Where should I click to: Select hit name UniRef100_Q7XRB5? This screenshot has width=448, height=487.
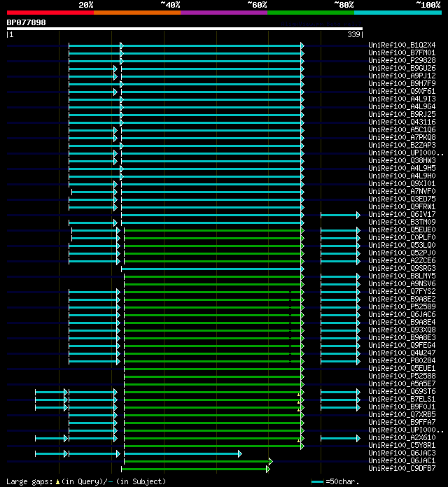402,415
